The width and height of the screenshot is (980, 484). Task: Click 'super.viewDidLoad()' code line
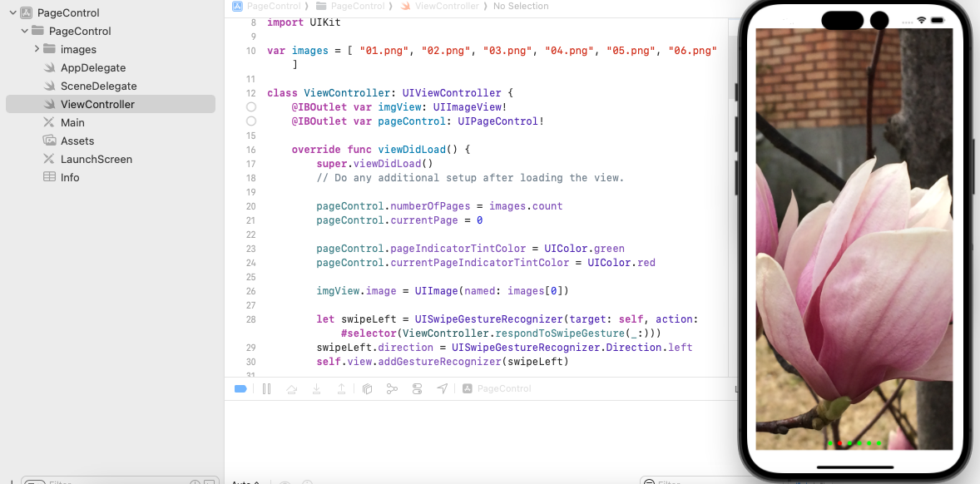374,164
